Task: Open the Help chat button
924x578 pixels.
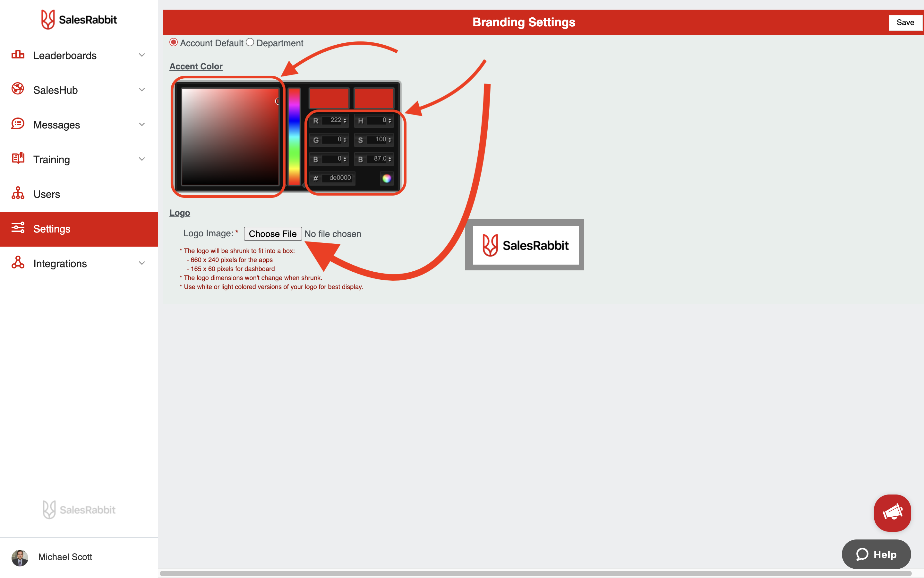Action: [x=876, y=554]
